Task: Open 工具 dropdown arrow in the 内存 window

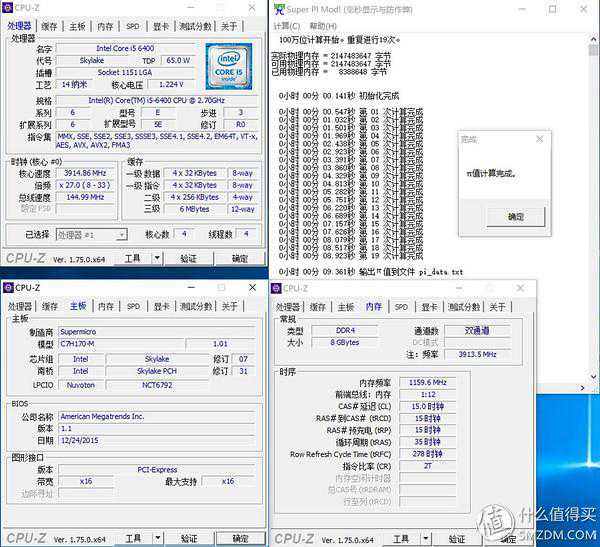Action: click(x=426, y=538)
